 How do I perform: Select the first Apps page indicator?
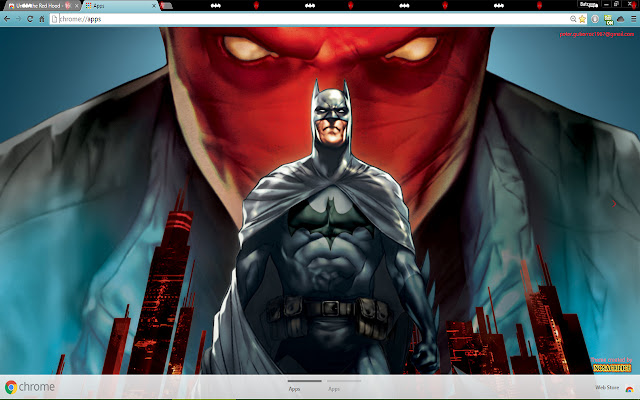click(x=304, y=384)
